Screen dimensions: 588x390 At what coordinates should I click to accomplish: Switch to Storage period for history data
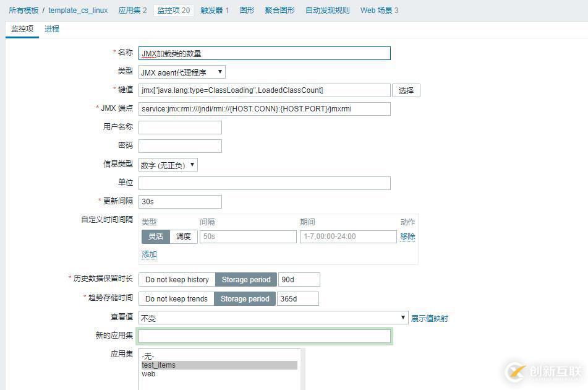[x=245, y=279]
